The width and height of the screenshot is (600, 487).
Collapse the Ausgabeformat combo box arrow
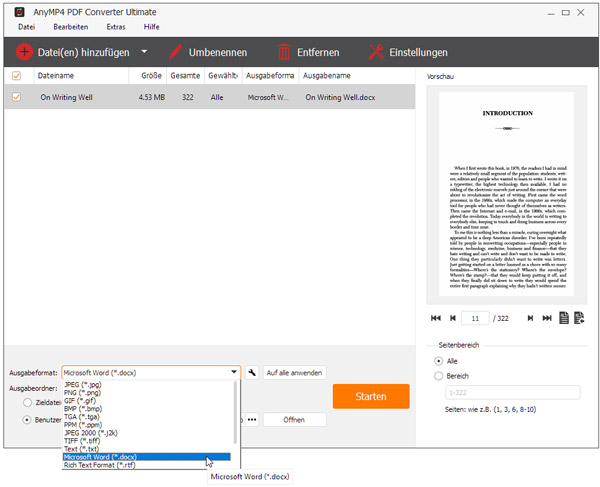coord(234,372)
